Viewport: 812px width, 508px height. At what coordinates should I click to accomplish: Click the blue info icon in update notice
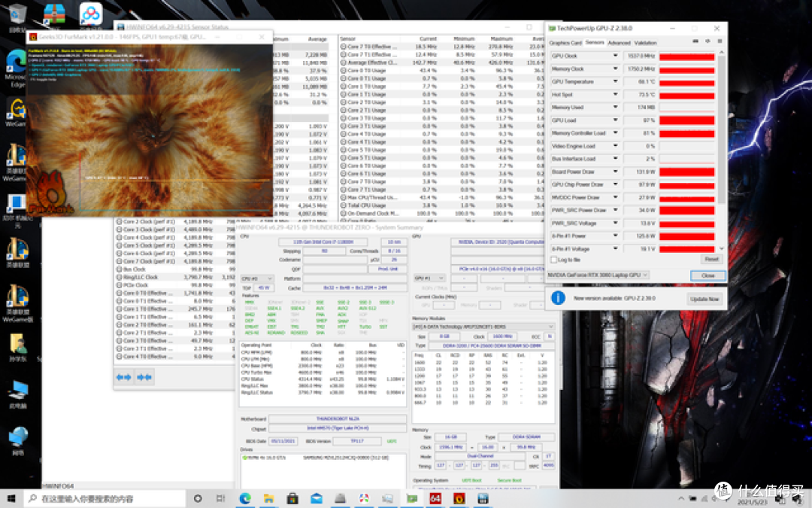[558, 297]
